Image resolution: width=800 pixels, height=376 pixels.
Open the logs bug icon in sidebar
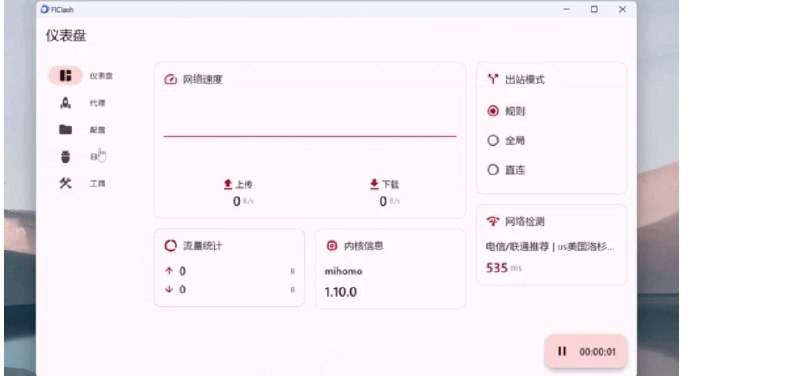point(65,157)
